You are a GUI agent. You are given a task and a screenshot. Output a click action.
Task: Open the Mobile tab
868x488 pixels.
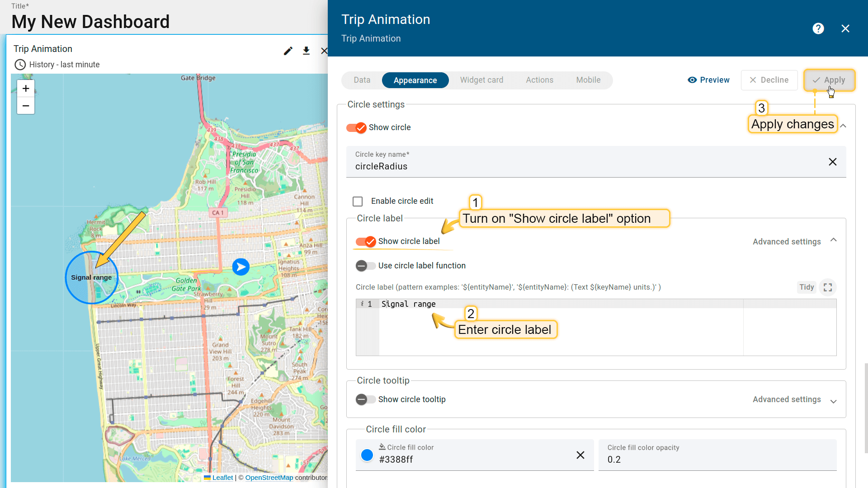(588, 80)
